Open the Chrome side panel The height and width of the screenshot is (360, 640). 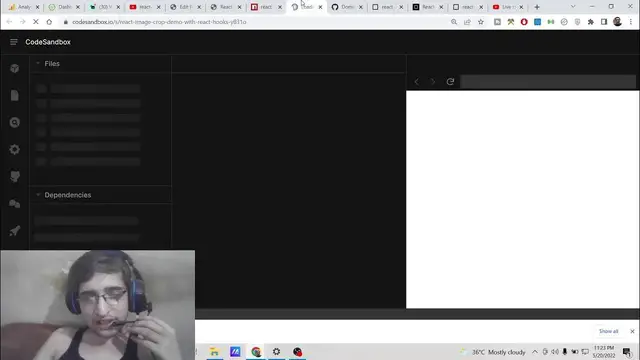[604, 22]
